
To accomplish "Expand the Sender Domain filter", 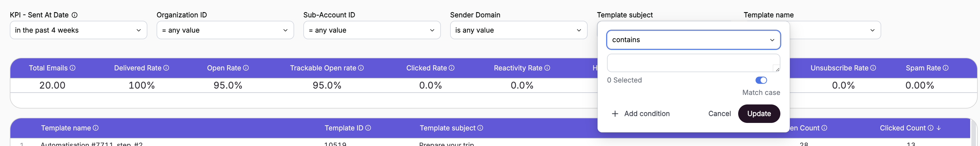I will pyautogui.click(x=518, y=30).
